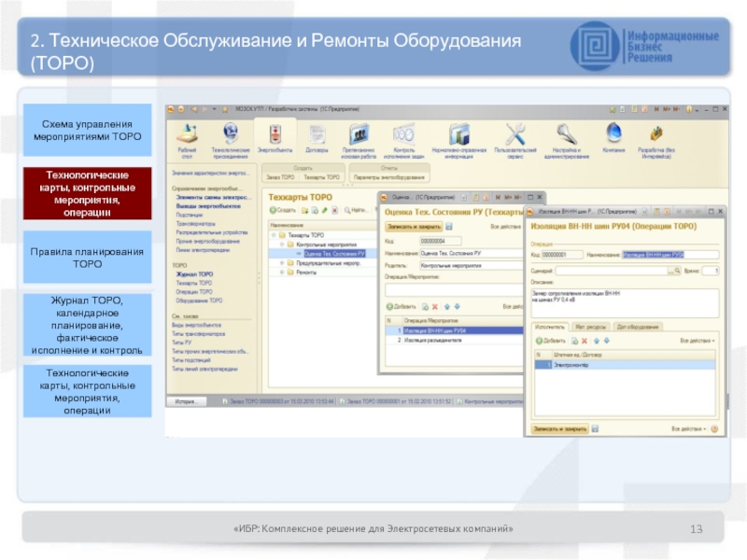The image size is (747, 560).
Task: Collapse the Техкарты ТОРО root folder
Action: coord(274,235)
